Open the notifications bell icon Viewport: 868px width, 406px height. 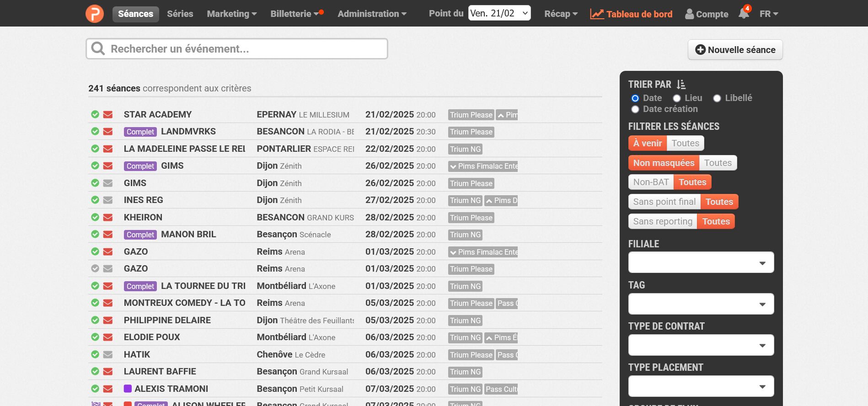pyautogui.click(x=744, y=14)
